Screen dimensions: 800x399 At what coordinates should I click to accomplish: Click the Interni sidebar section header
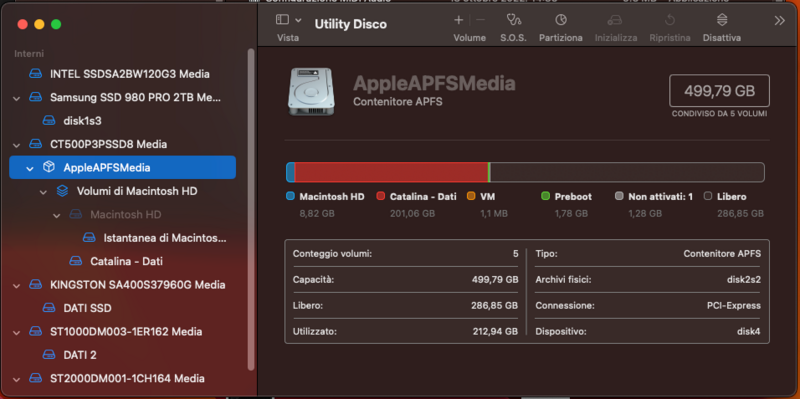point(29,54)
